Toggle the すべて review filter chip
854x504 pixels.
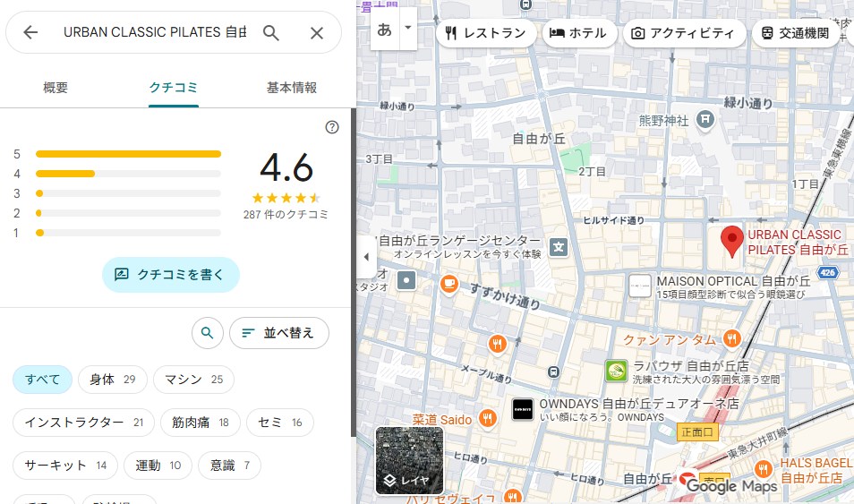(x=42, y=380)
